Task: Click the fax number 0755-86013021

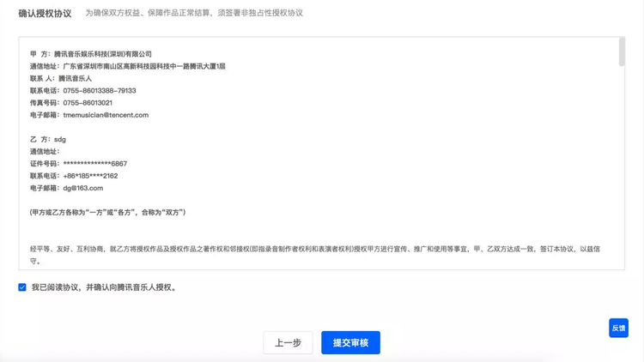Action: click(88, 103)
